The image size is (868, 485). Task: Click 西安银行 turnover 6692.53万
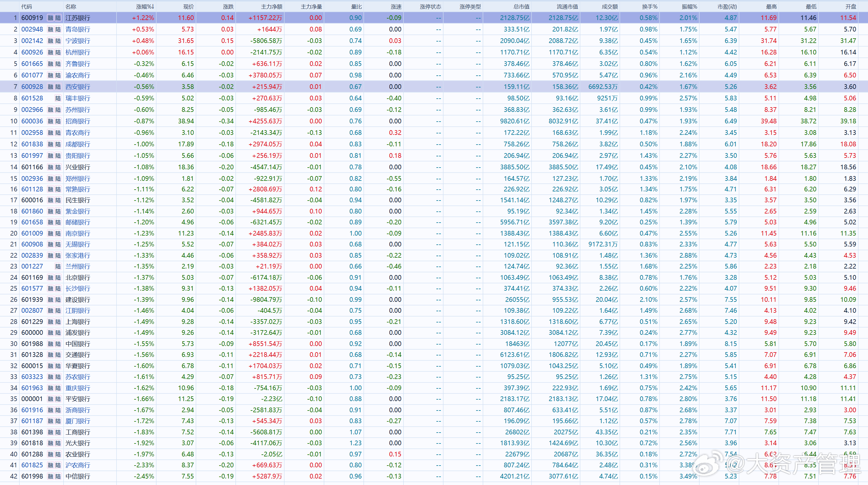coord(603,87)
